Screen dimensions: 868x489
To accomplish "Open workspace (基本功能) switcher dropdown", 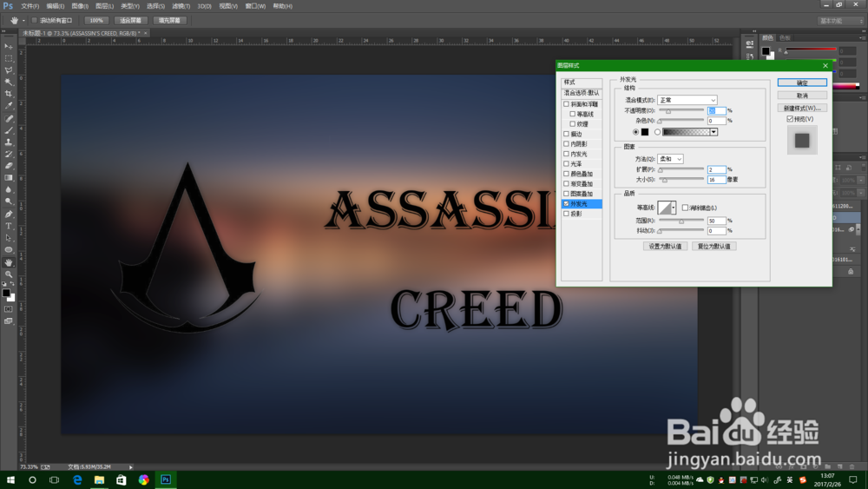I will click(x=841, y=21).
